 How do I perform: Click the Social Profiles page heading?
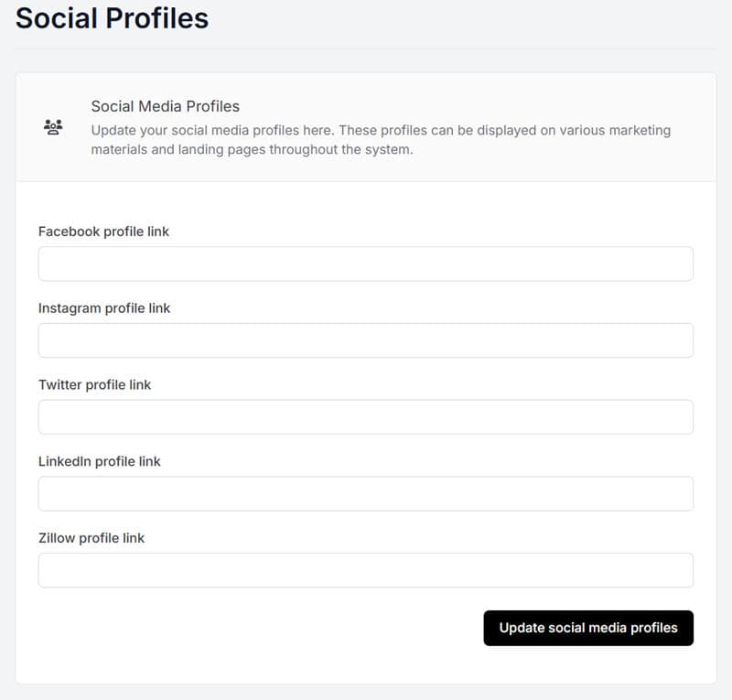coord(110,18)
